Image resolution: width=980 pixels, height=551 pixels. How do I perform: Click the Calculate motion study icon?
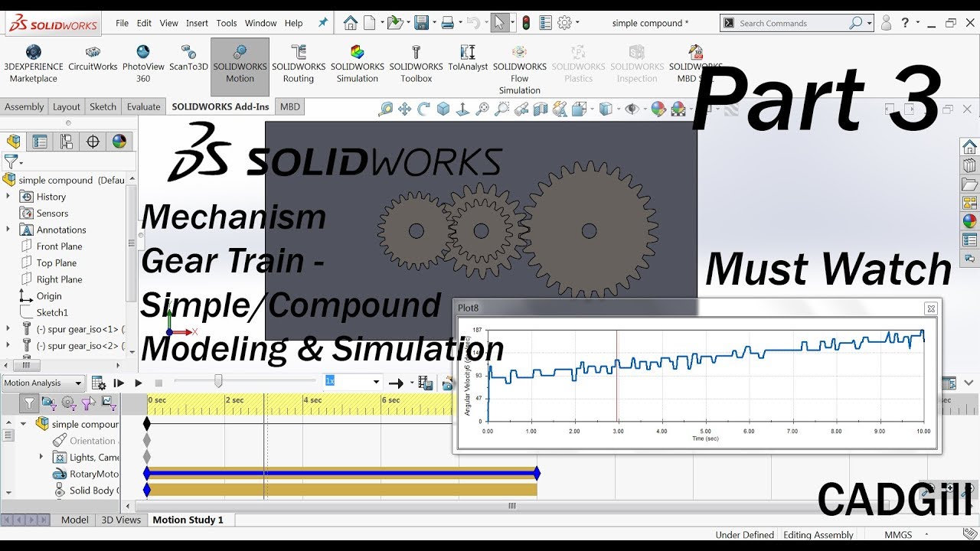click(99, 383)
